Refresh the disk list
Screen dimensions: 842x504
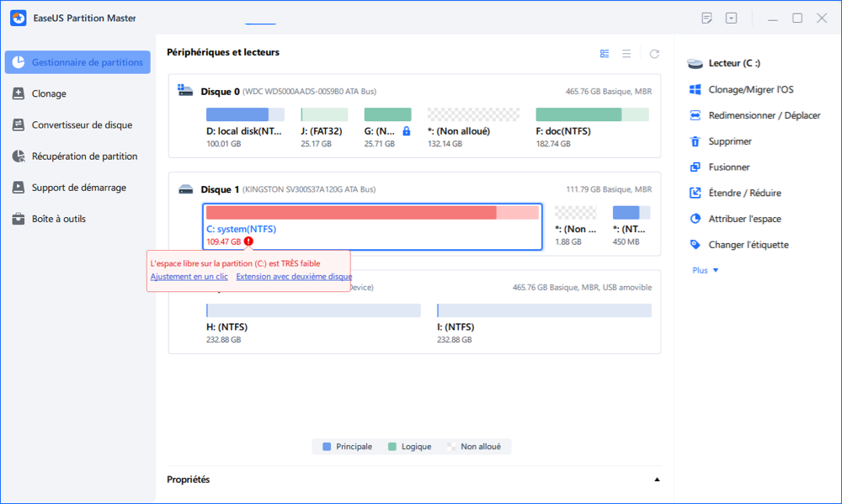coord(654,54)
